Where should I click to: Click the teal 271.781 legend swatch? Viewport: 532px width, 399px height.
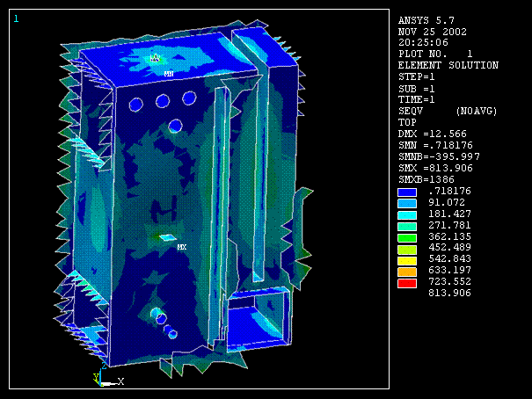pos(407,227)
